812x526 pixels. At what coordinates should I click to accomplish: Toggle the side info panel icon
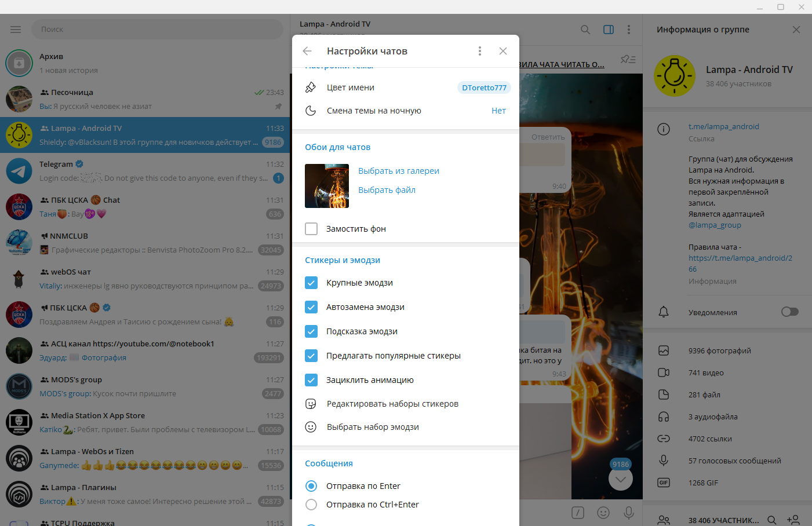coord(609,30)
